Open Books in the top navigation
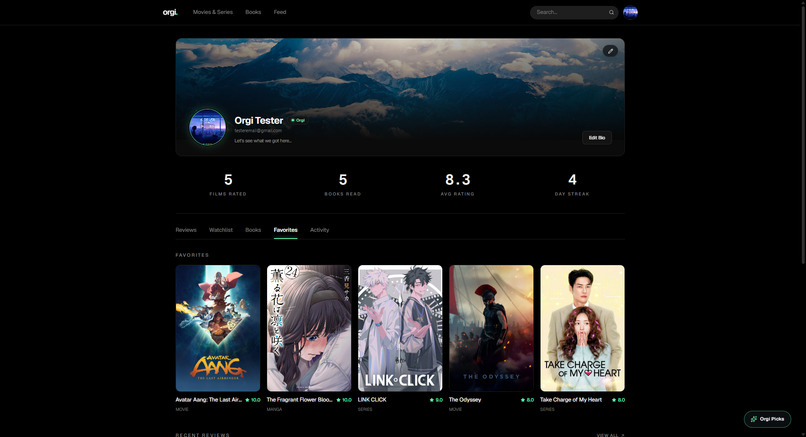This screenshot has width=806, height=437. pyautogui.click(x=253, y=12)
